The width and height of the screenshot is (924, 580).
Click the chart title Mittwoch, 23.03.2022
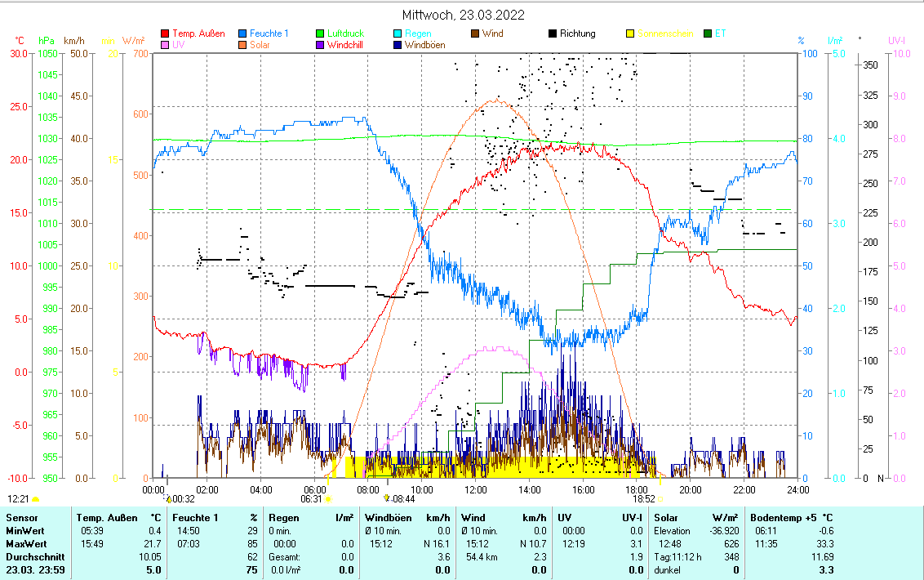(463, 15)
